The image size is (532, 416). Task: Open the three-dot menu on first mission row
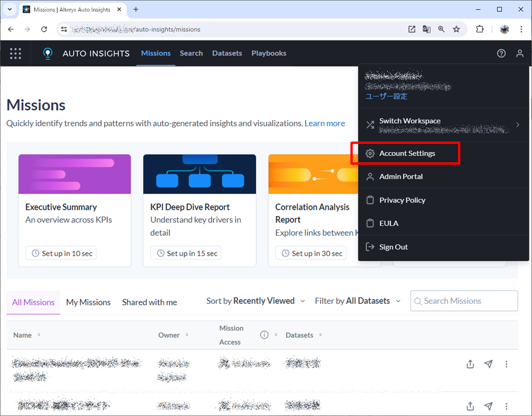(507, 364)
